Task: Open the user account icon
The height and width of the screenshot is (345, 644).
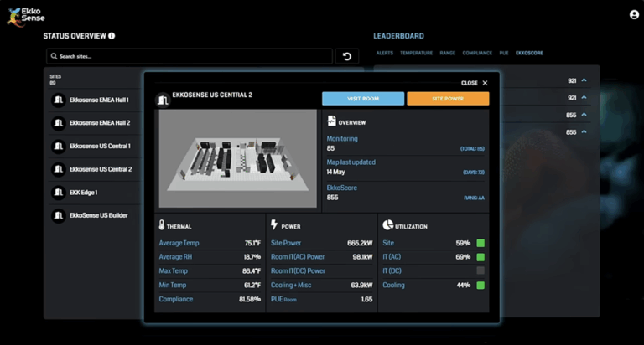Action: 634,15
